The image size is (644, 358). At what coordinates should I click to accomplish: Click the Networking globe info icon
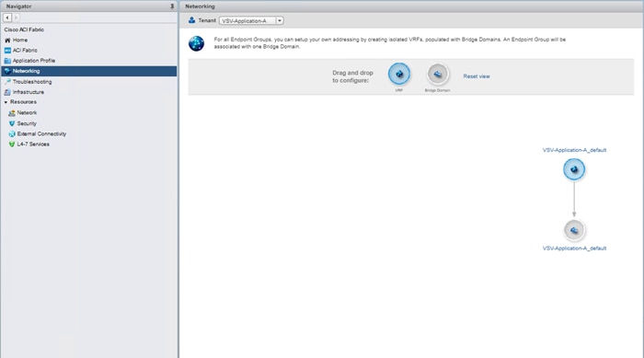click(196, 43)
